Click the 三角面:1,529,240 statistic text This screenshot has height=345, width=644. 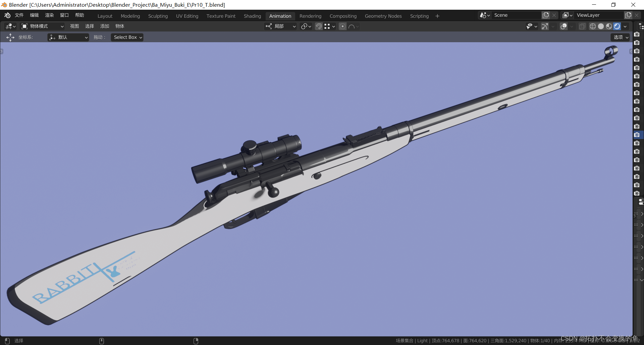[x=508, y=341]
